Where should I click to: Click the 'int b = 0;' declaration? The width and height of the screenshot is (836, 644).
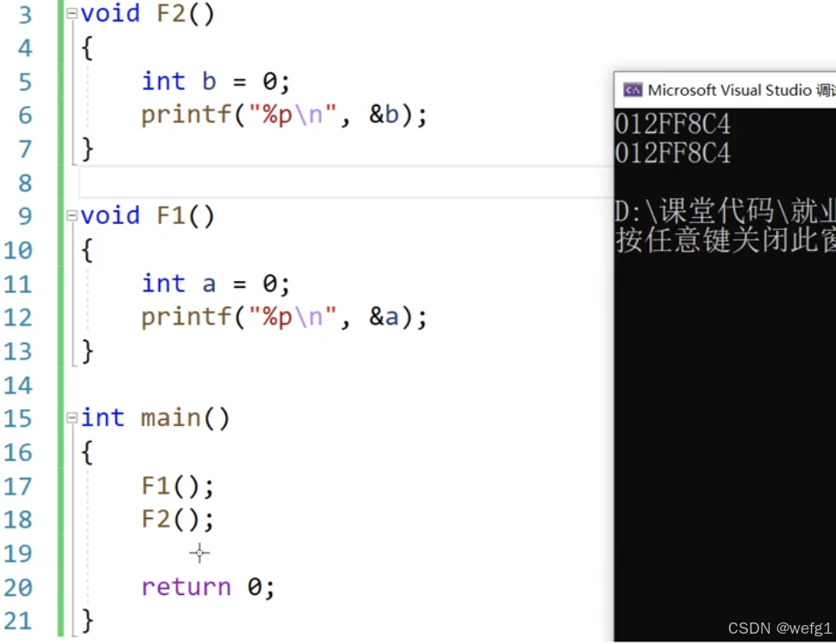point(216,82)
